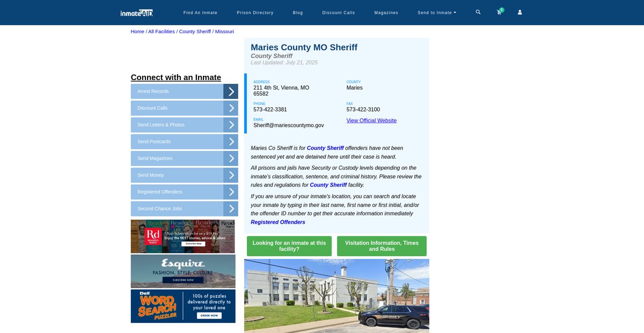Click the arrow icon beside Send Magazines
The height and width of the screenshot is (333, 644).
(x=231, y=158)
